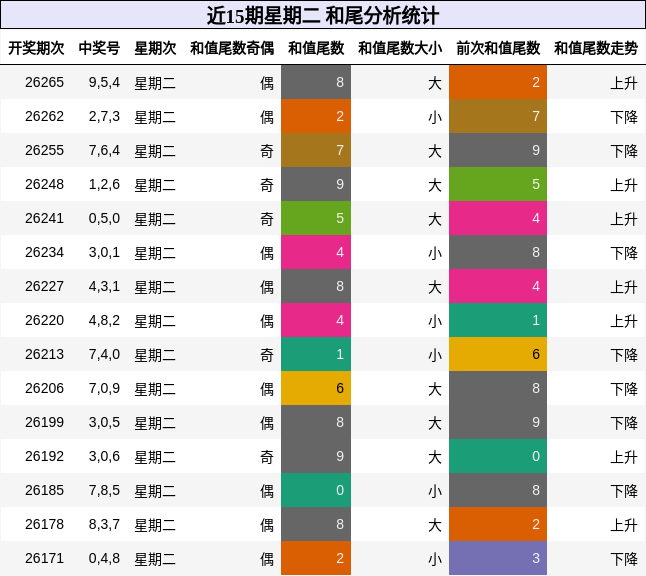Screen dimensions: 646x576
Task: Click 下降 trend in row 26262
Action: (624, 117)
